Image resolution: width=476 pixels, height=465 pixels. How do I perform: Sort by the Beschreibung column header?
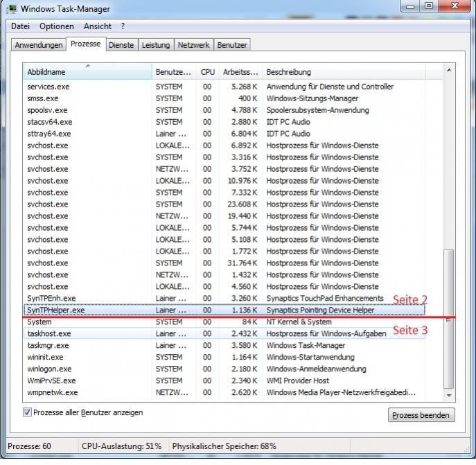(344, 72)
